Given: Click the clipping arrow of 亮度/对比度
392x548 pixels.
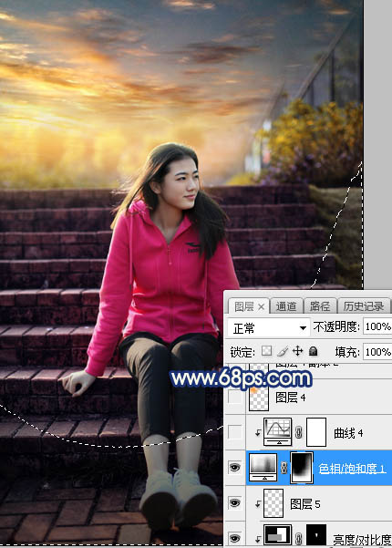Looking at the screenshot, I should coord(258,538).
